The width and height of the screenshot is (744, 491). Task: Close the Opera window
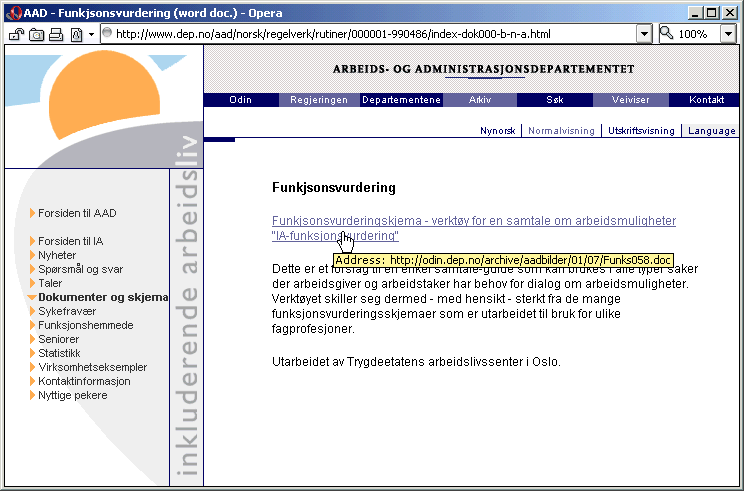730,13
